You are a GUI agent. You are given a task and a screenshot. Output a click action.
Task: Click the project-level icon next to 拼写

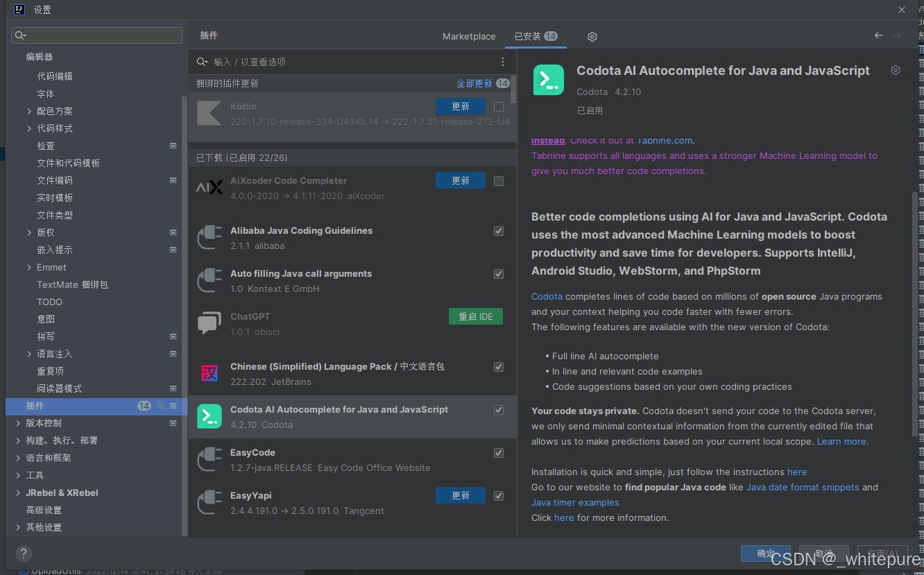[x=173, y=336]
